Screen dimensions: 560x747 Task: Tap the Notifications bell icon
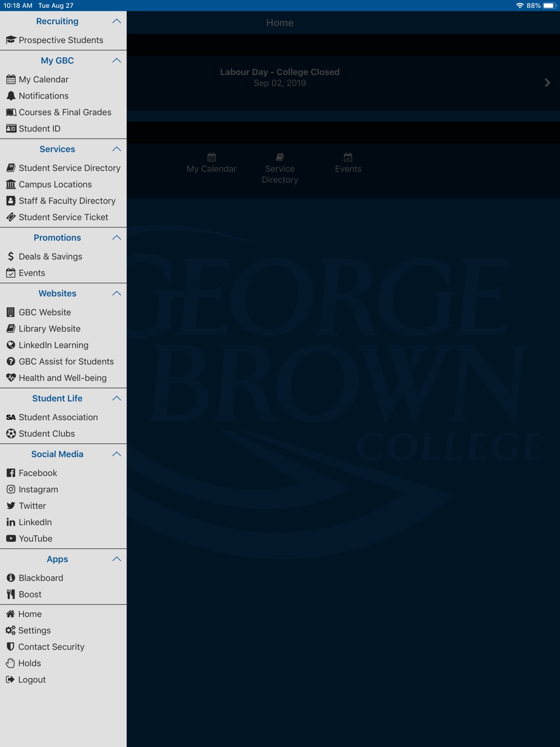pos(11,96)
